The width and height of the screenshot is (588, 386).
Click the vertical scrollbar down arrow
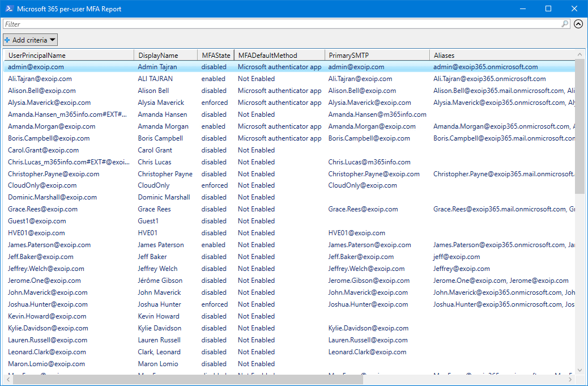580,370
